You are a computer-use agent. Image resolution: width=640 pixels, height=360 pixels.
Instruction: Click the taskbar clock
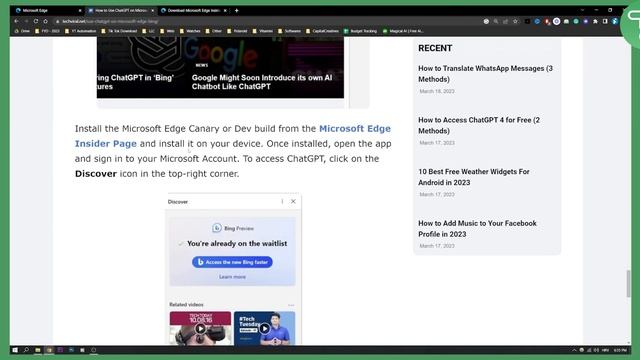click(x=620, y=350)
